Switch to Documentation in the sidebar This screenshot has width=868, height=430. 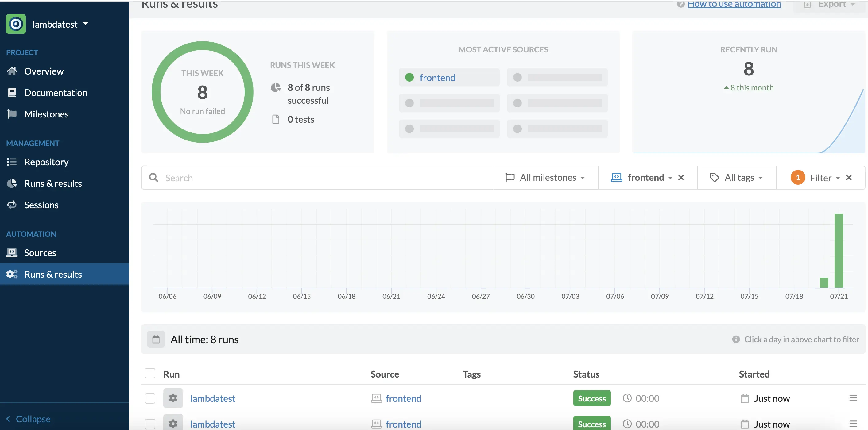pyautogui.click(x=56, y=93)
